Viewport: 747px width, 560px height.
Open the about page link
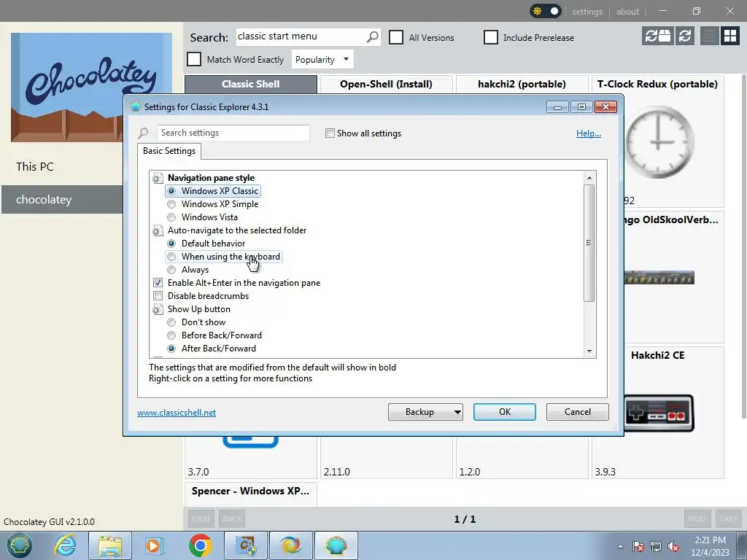[627, 12]
